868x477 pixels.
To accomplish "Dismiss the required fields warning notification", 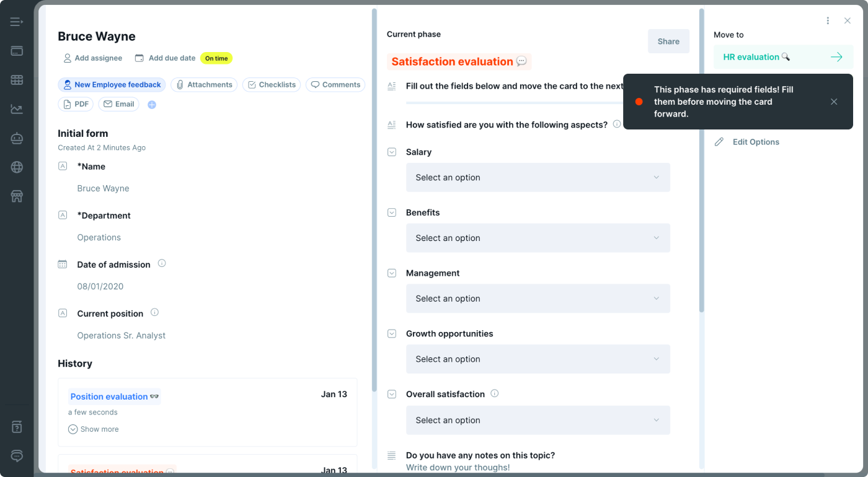I will [834, 101].
